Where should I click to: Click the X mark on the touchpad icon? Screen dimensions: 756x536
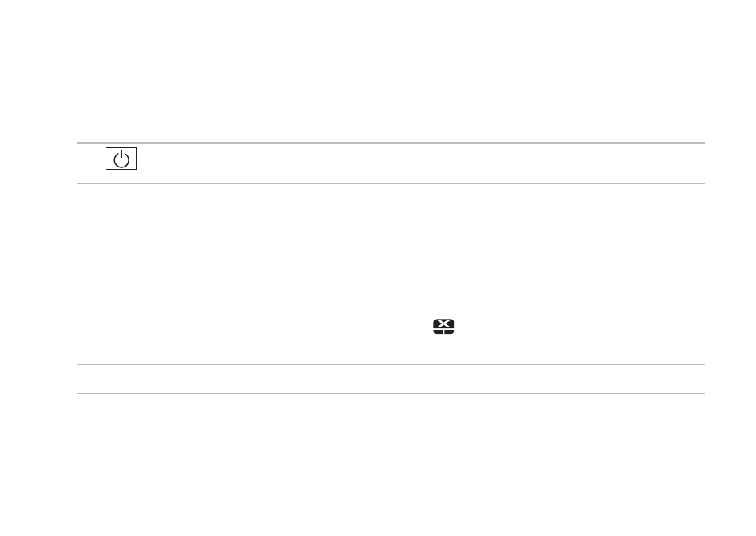tap(443, 323)
